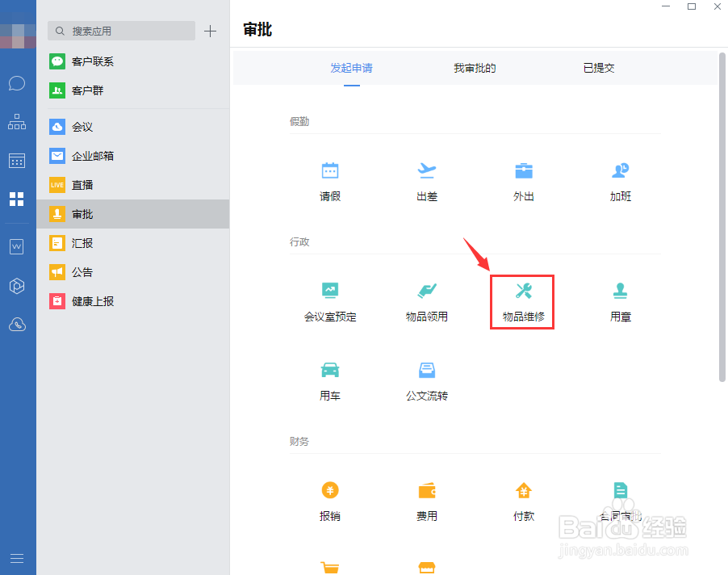
Task: Open 费用 expense request
Action: click(x=427, y=502)
